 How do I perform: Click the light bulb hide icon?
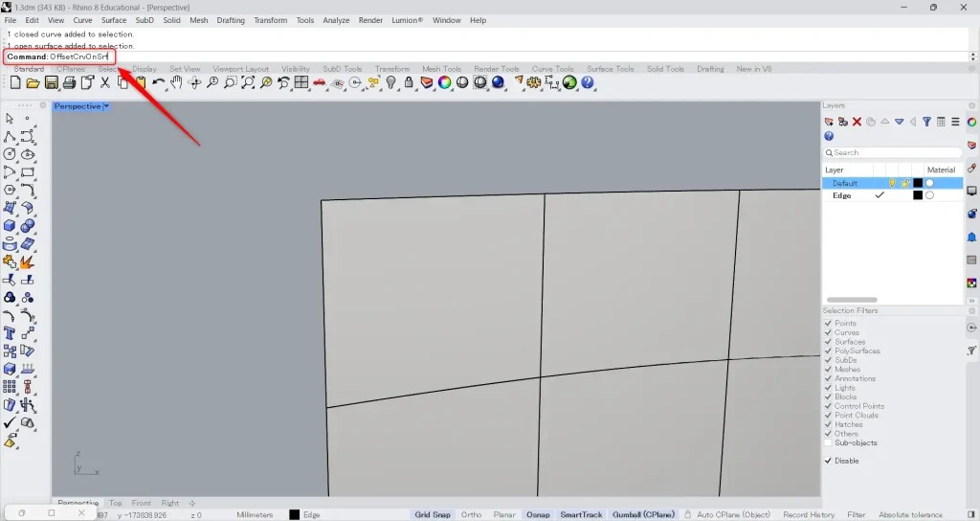(391, 82)
